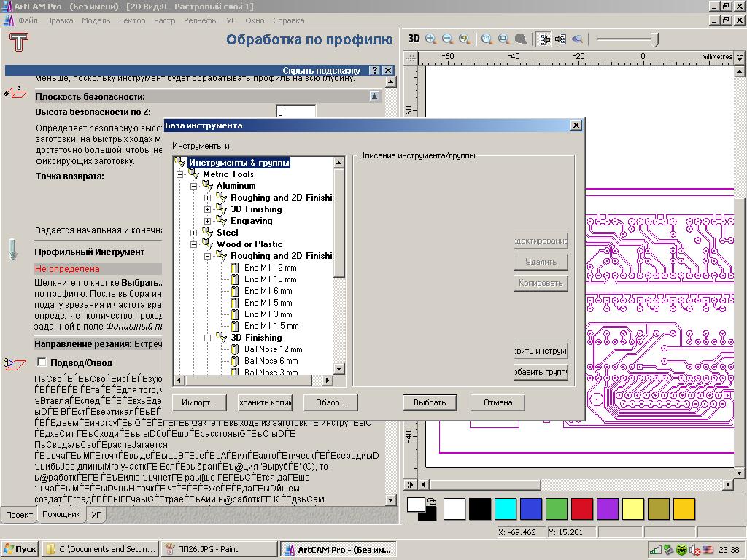The width and height of the screenshot is (747, 560).
Task: Collapse the Metric Tools group
Action: [x=180, y=174]
